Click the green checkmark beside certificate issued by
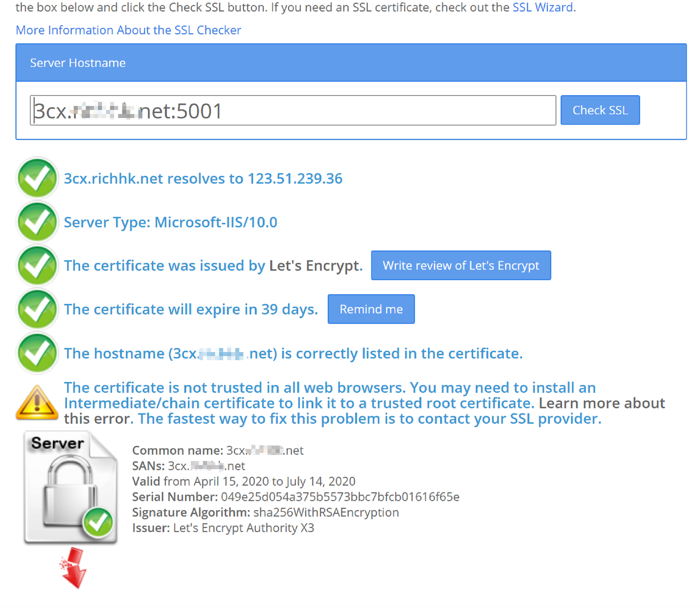Screen dimensions: 700x607 click(37, 266)
